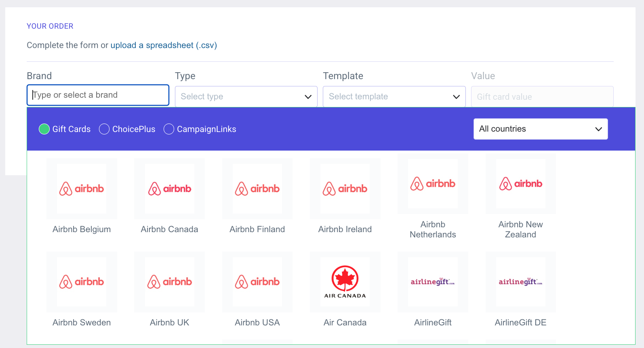Select the Airbnb Belgium brand logo
Viewport: 644px width, 348px height.
(82, 189)
